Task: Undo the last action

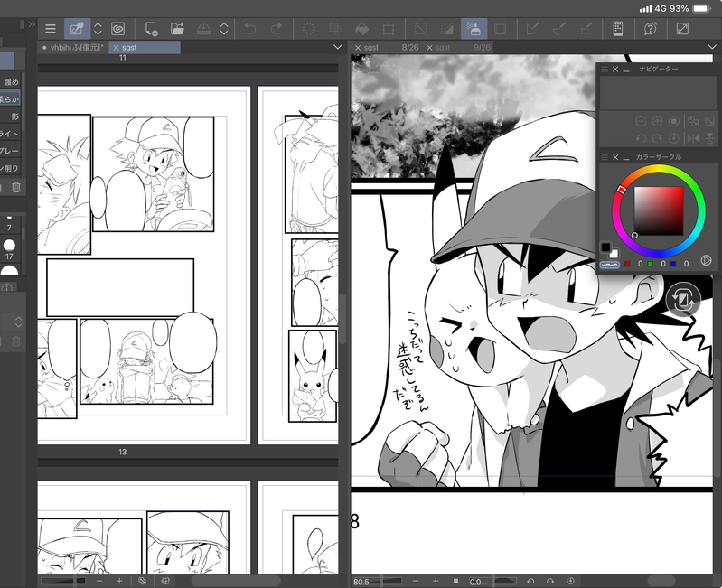Action: click(250, 29)
